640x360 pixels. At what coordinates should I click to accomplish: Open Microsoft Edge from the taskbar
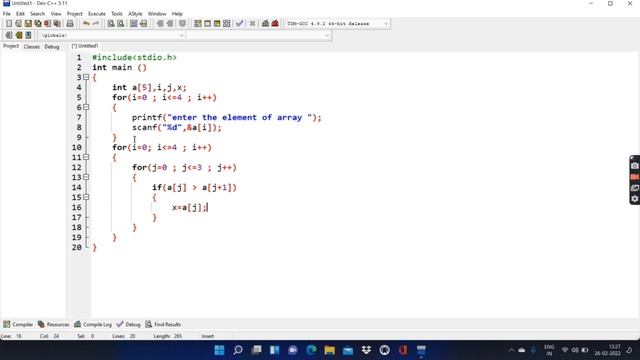311,350
